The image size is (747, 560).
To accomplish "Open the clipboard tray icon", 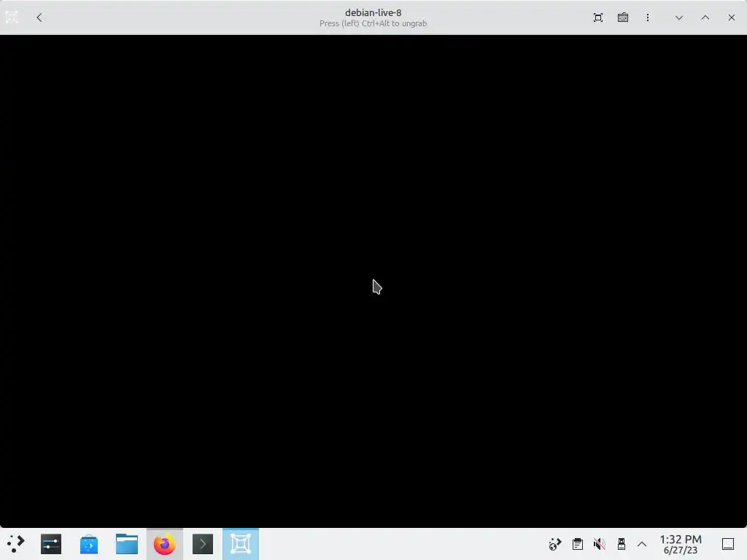I will [578, 544].
